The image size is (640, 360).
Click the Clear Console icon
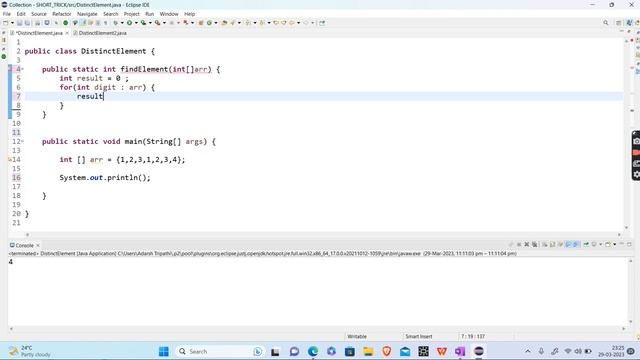(x=545, y=244)
